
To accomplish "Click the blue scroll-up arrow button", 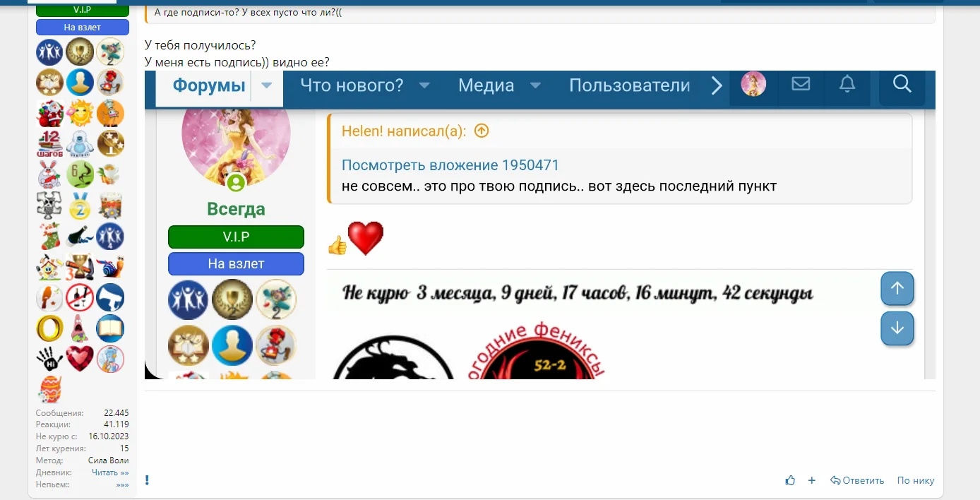I will [897, 288].
